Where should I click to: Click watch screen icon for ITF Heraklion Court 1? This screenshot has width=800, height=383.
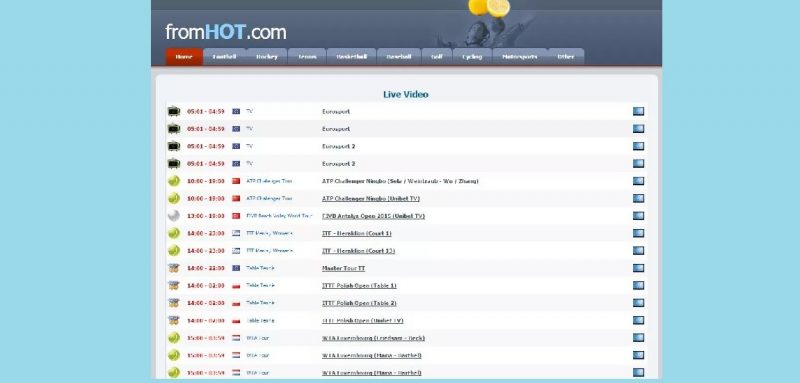pos(638,233)
